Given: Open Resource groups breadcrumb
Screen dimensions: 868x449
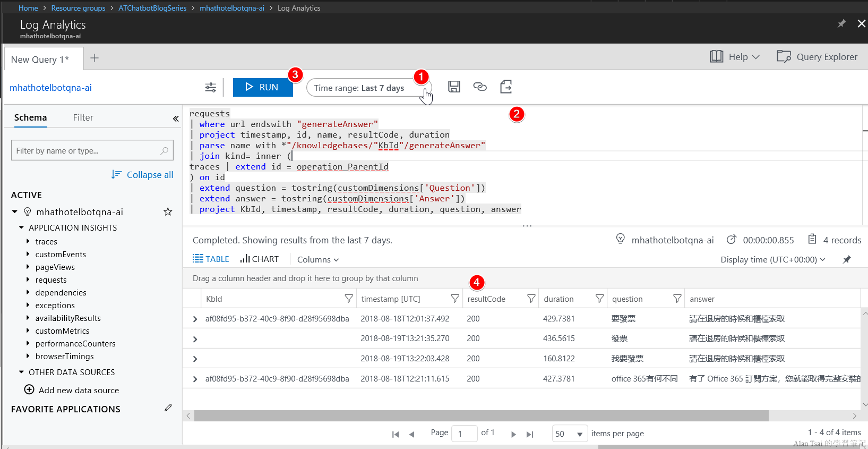Looking at the screenshot, I should pyautogui.click(x=78, y=8).
